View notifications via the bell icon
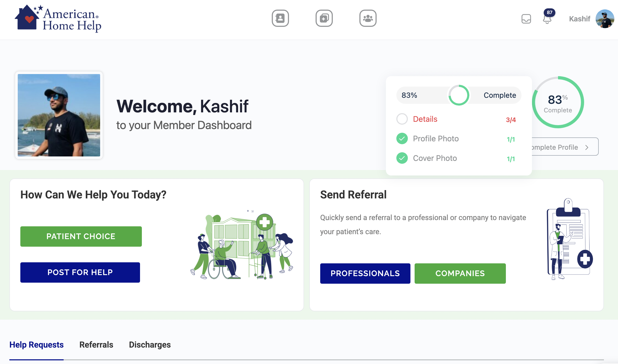 [x=547, y=20]
